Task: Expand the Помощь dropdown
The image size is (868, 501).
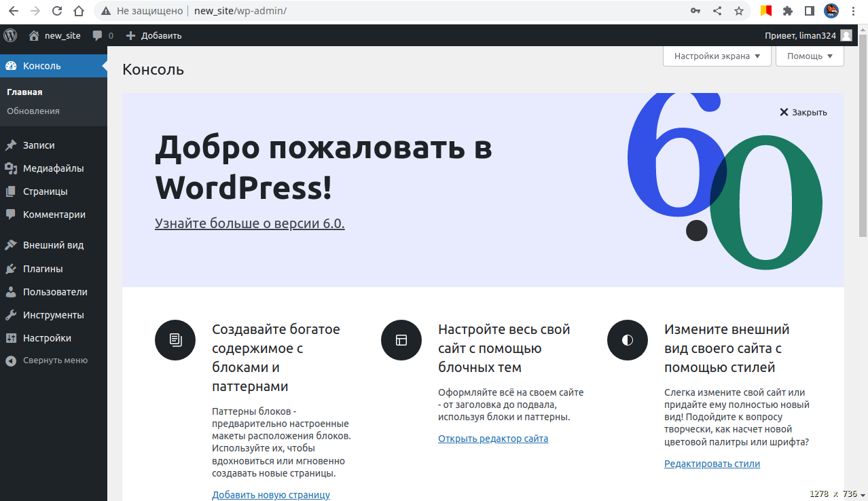Action: click(x=810, y=56)
